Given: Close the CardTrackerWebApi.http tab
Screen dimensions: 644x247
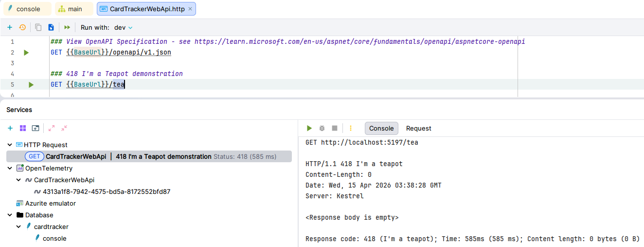Looking at the screenshot, I should [x=190, y=9].
